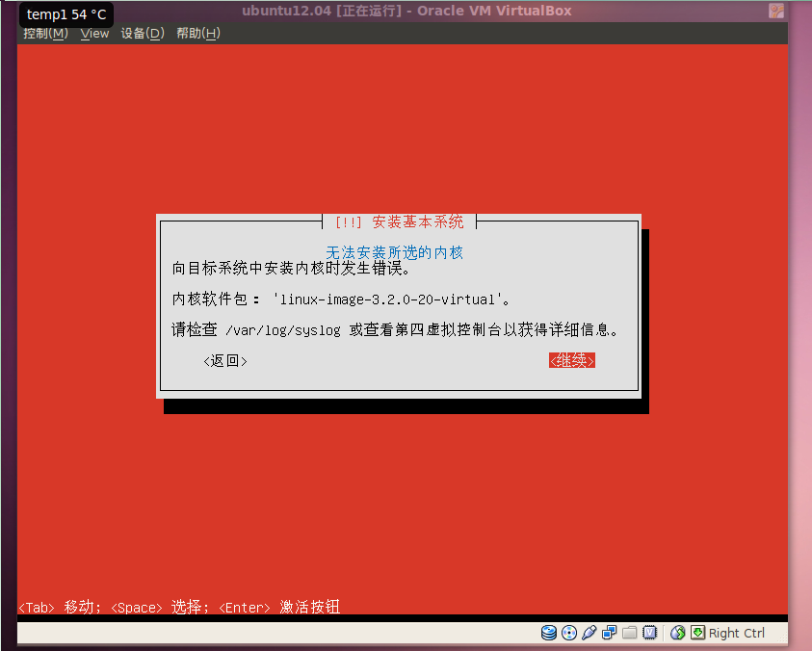The width and height of the screenshot is (812, 651).
Task: Click the keyboard capture green arrow icon
Action: pos(697,633)
